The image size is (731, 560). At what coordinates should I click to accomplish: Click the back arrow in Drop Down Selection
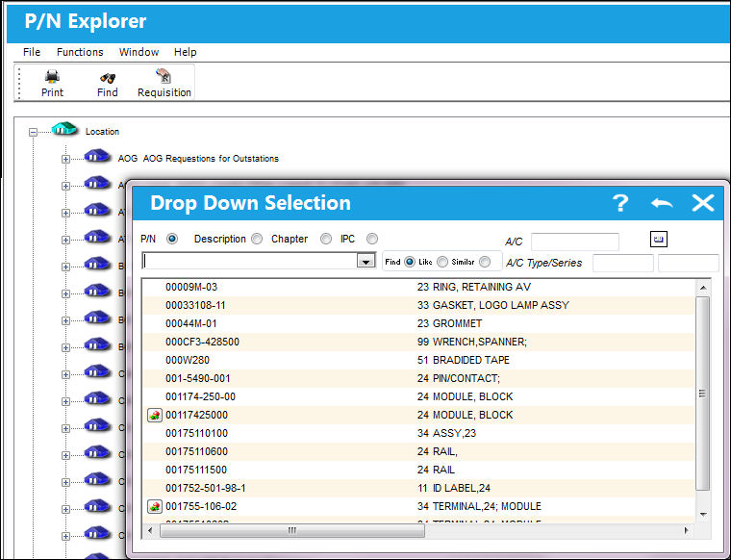662,203
